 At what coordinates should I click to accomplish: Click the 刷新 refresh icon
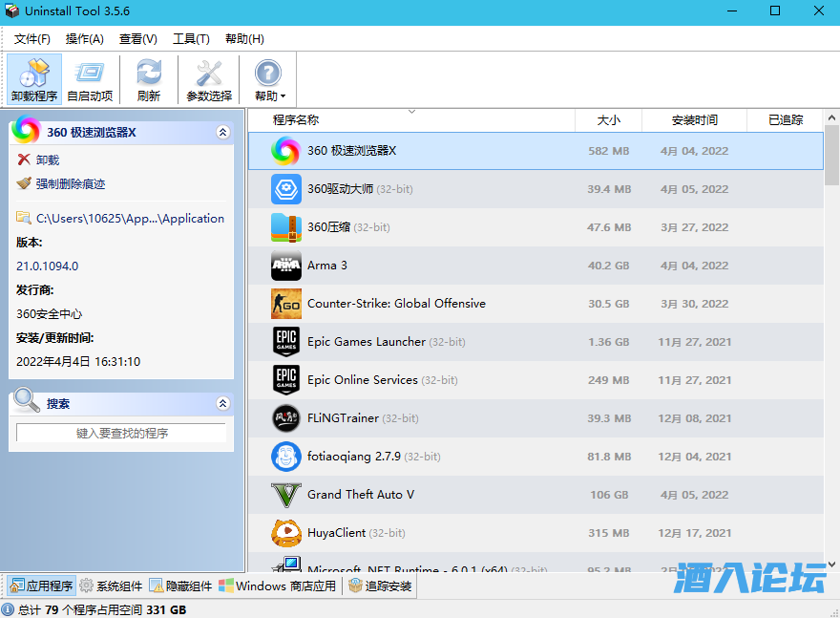coord(150,78)
